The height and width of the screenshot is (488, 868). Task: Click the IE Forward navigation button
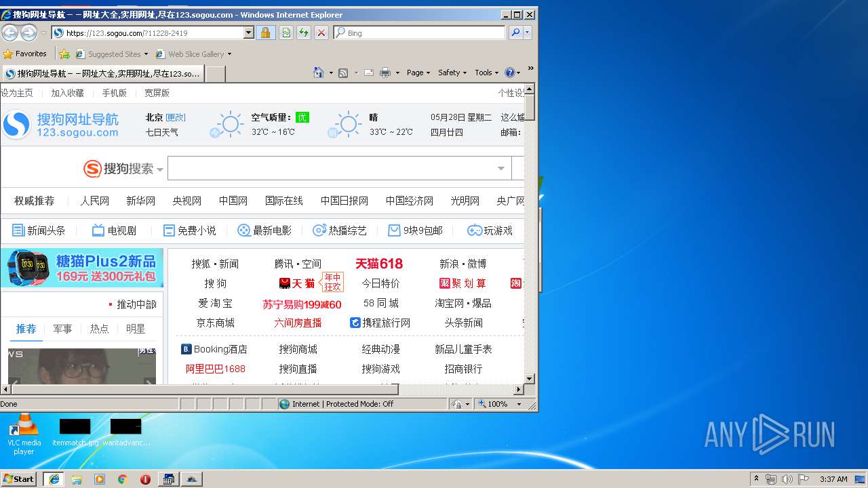(x=28, y=33)
